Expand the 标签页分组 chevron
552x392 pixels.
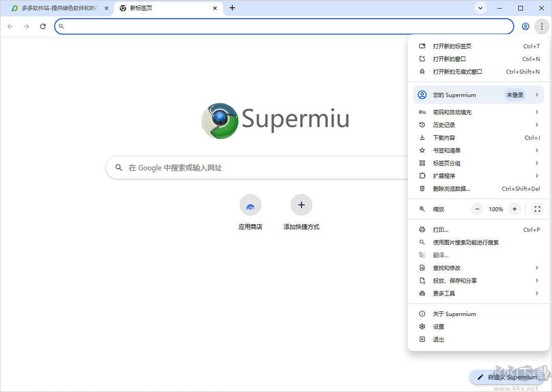pyautogui.click(x=537, y=163)
